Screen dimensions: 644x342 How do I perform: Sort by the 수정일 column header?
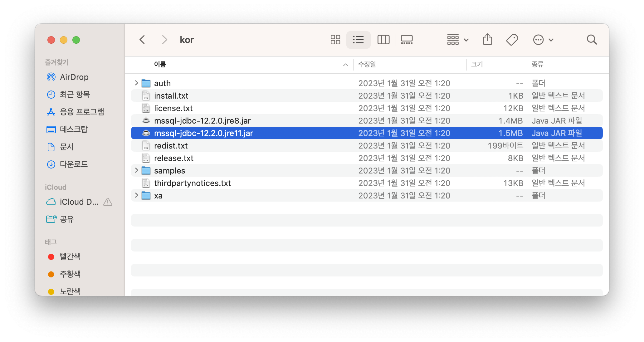click(x=367, y=64)
